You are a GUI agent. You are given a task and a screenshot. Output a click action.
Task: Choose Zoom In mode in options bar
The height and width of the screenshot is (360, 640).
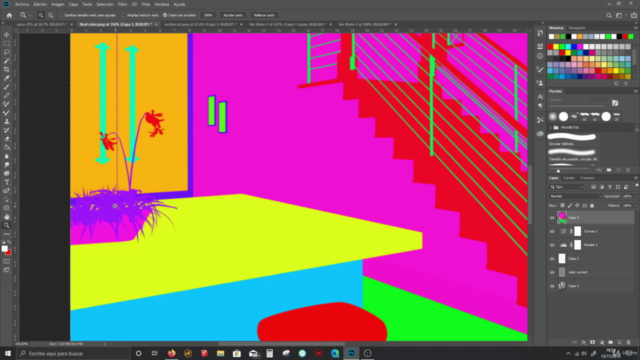click(x=41, y=15)
